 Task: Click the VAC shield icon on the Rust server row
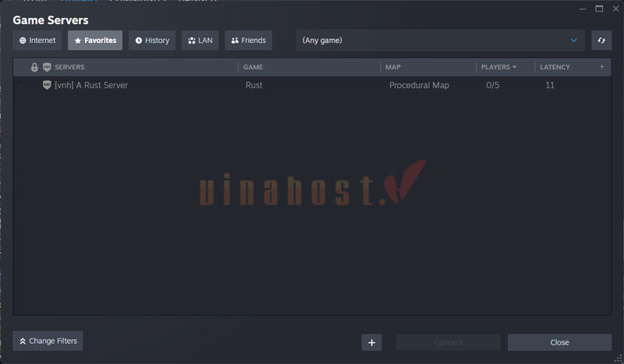tap(47, 85)
